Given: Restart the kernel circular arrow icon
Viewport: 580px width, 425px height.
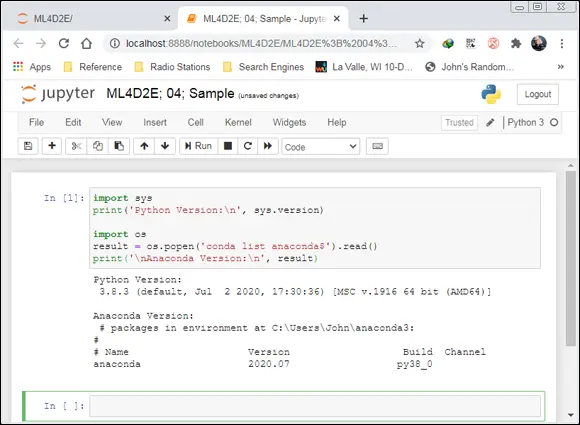Looking at the screenshot, I should (x=248, y=146).
